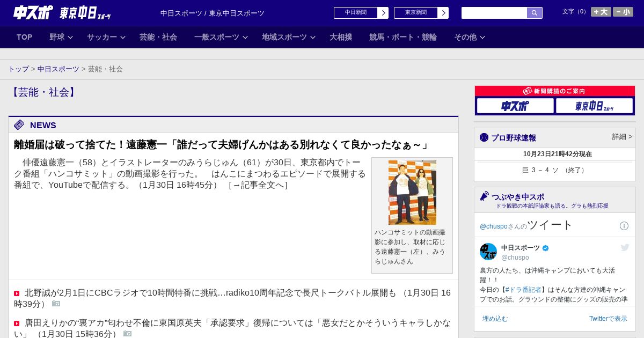Click Twitterで表示 link
This screenshot has height=338, width=644.
tap(608, 319)
